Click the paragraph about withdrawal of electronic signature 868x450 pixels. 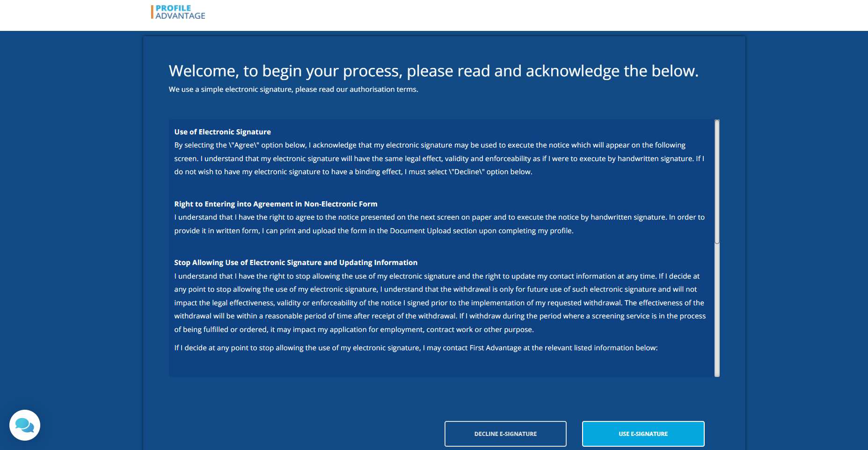point(438,303)
